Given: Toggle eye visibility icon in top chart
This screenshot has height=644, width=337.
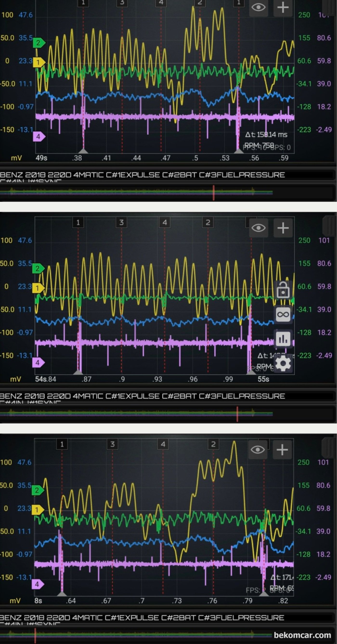Looking at the screenshot, I should 258,7.
